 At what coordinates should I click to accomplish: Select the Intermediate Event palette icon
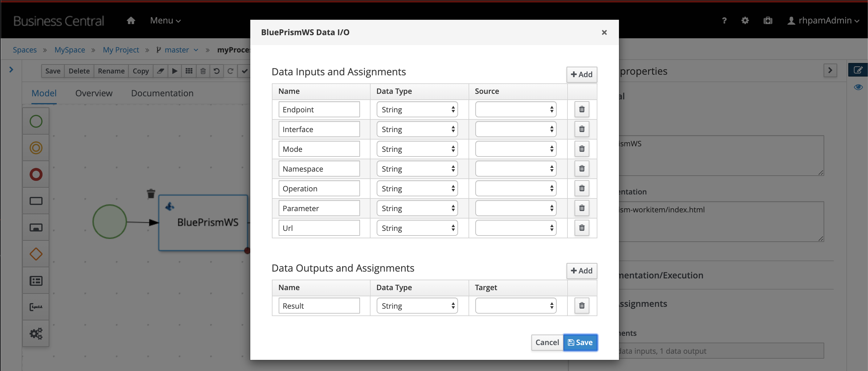click(x=36, y=148)
